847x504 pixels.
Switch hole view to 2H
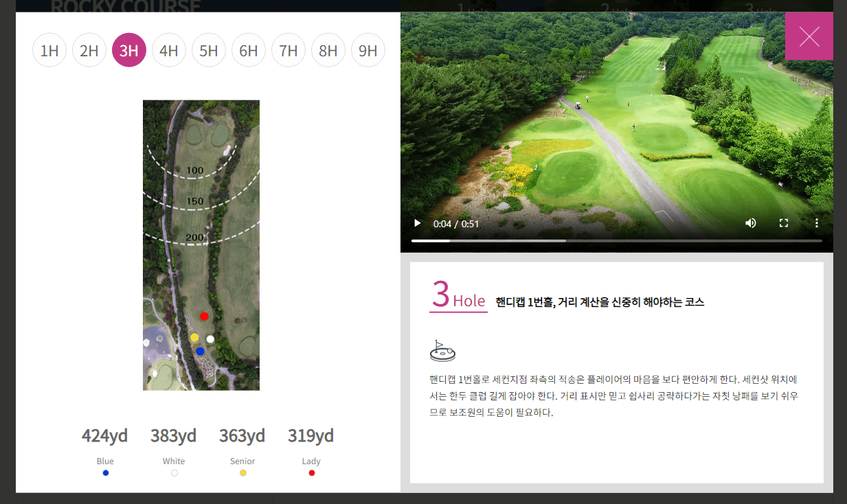(x=89, y=49)
